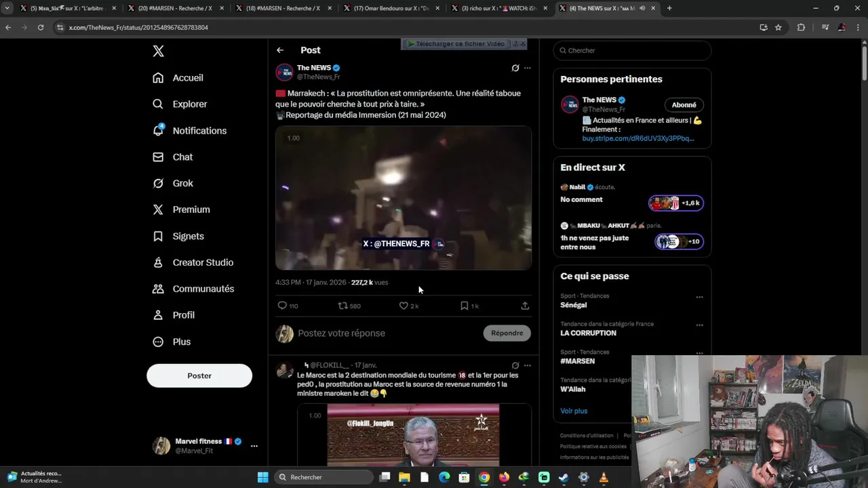Click the Répondre button
This screenshot has width=868, height=488.
(507, 333)
